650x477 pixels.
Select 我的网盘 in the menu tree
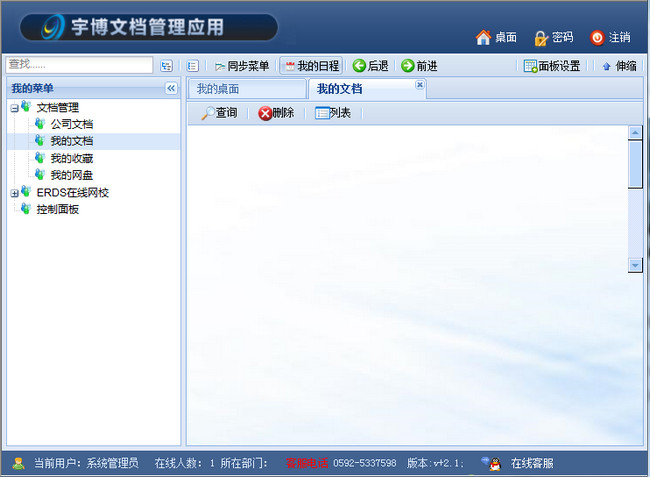72,175
